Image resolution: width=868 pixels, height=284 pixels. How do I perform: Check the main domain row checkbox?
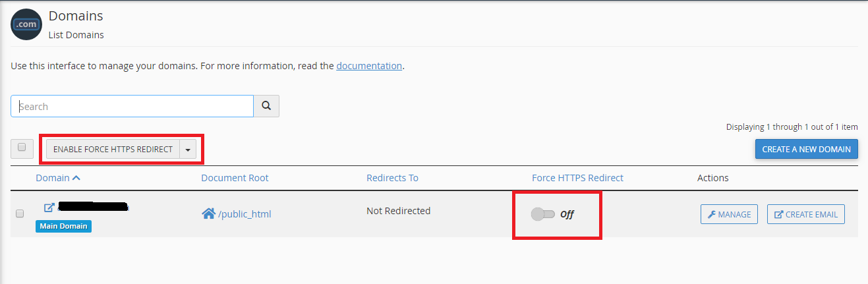click(20, 213)
